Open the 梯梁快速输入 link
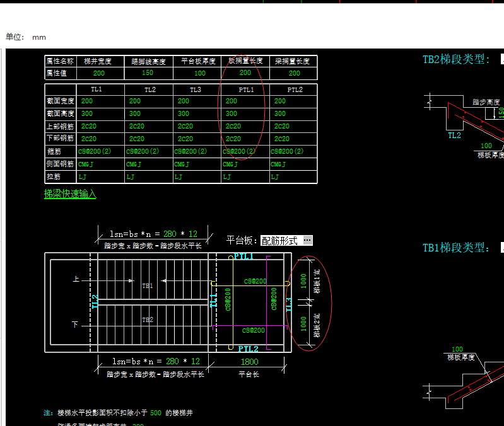The width and height of the screenshot is (504, 426). coord(70,194)
